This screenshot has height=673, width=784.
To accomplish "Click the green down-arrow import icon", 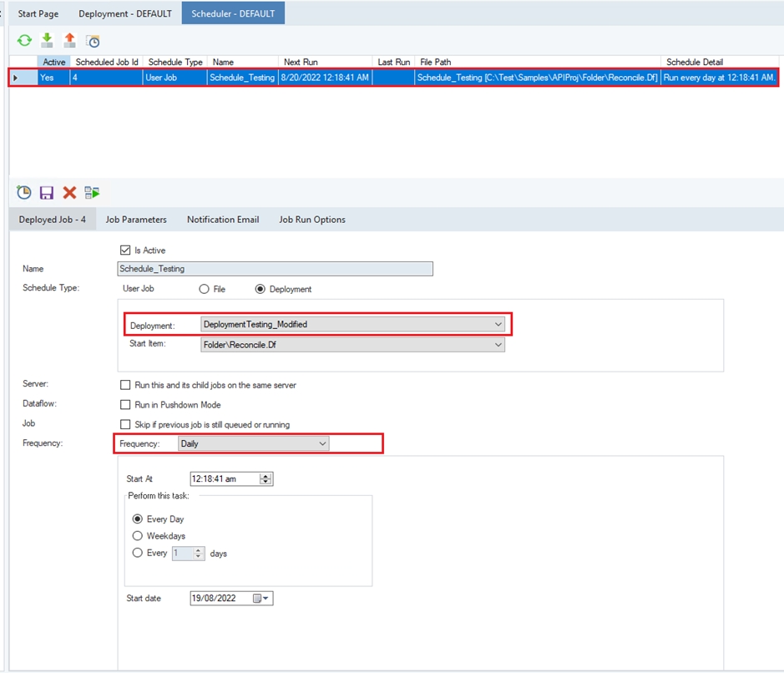I will pos(48,40).
